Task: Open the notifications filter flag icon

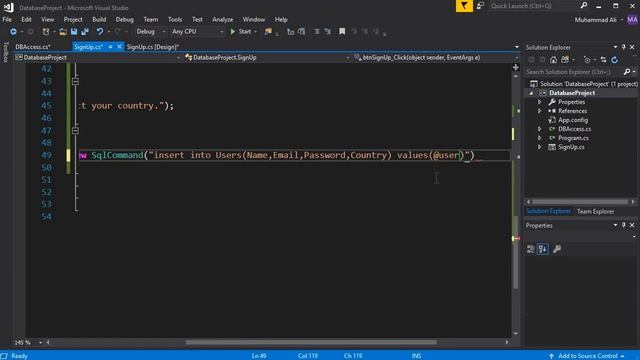Action: [x=464, y=6]
